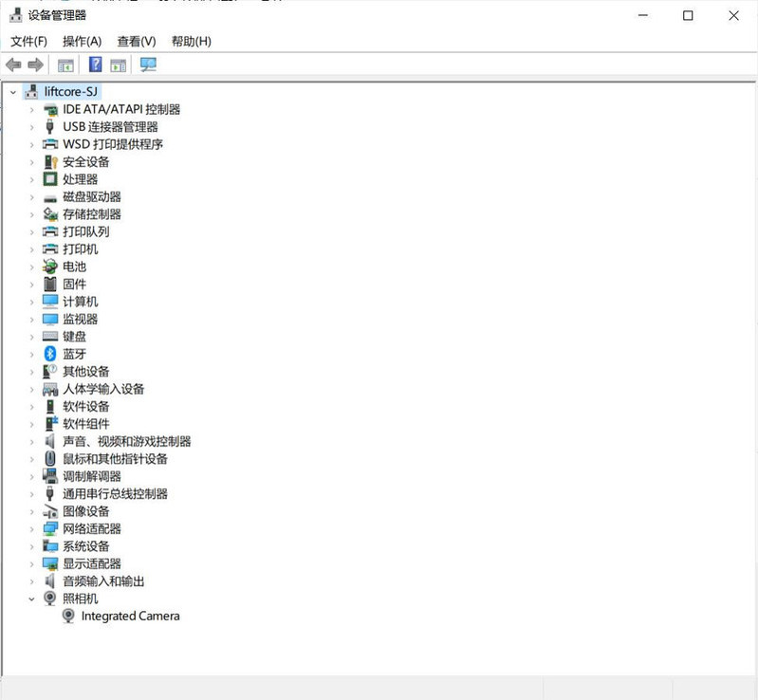This screenshot has width=758, height=700.
Task: Click the Back arrow toolbar icon
Action: [x=13, y=64]
